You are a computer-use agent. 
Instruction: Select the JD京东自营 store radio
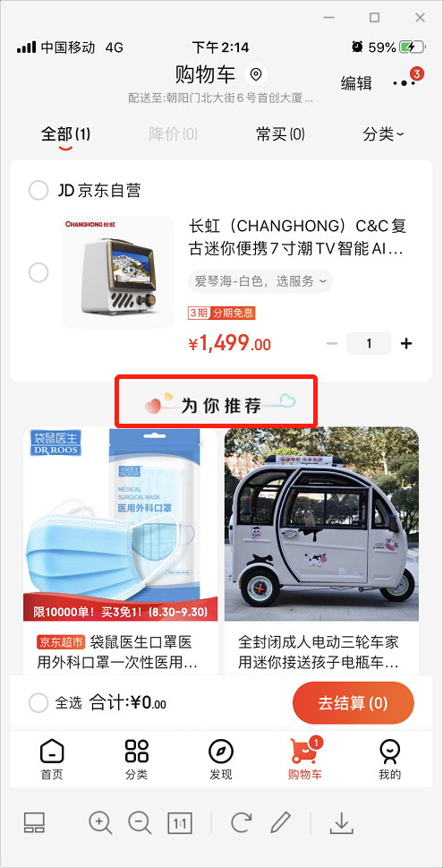click(38, 191)
